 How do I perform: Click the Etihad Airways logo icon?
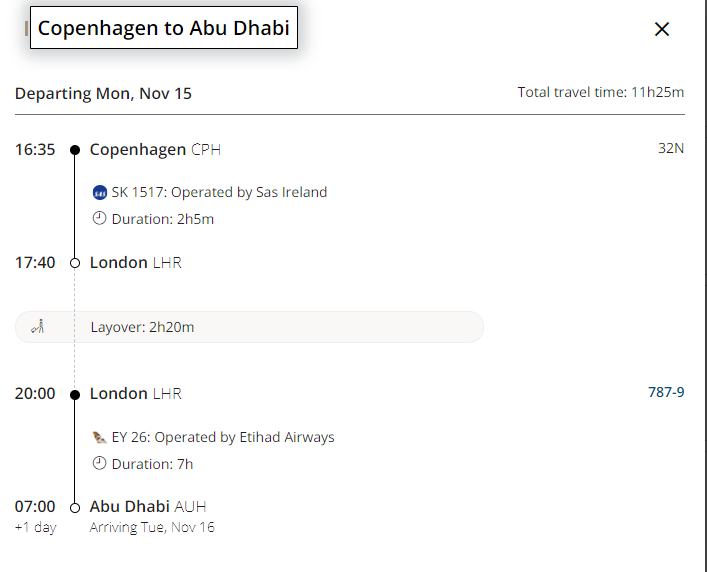pyautogui.click(x=99, y=437)
